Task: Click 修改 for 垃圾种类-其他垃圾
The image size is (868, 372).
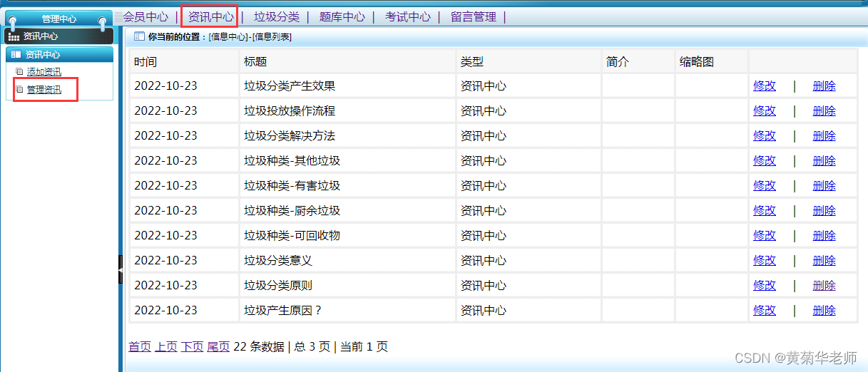Action: coord(765,160)
